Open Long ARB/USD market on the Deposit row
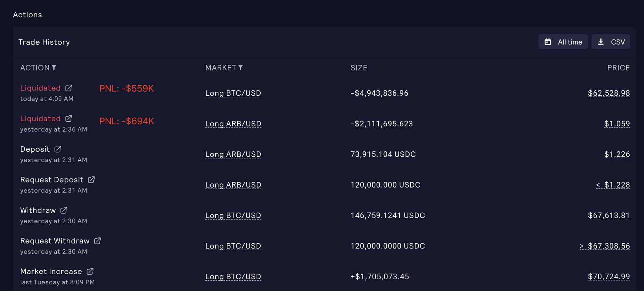This screenshot has width=644, height=291. [x=233, y=154]
